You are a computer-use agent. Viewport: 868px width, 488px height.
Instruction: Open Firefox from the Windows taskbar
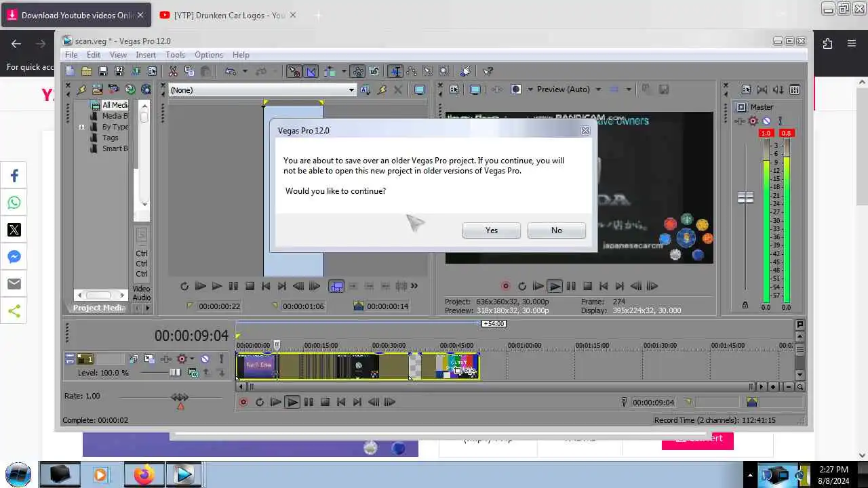coord(144,474)
